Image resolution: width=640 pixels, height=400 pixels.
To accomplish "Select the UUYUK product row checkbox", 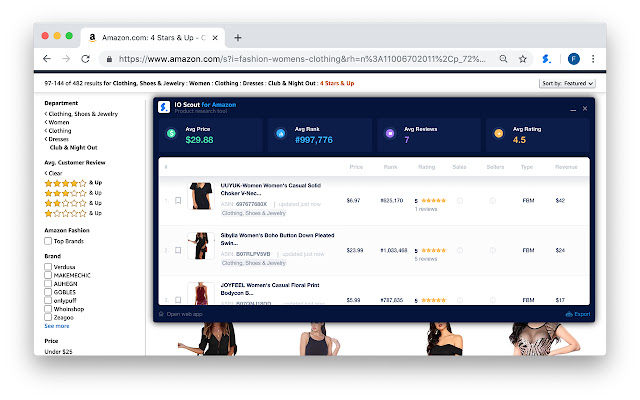I will click(178, 200).
